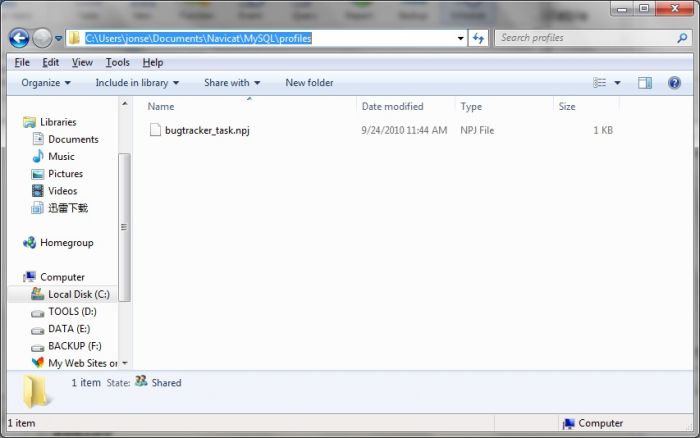Select the Pictures library

(65, 173)
